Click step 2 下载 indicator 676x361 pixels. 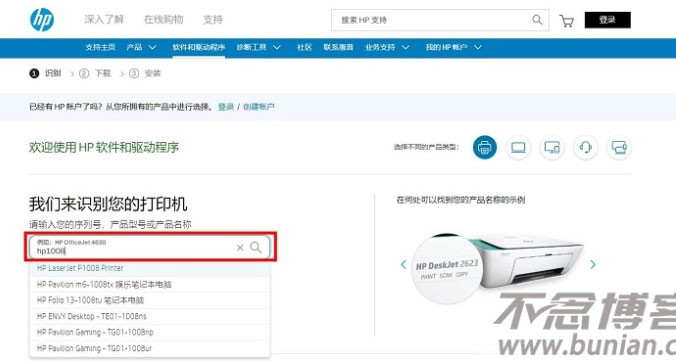point(95,73)
